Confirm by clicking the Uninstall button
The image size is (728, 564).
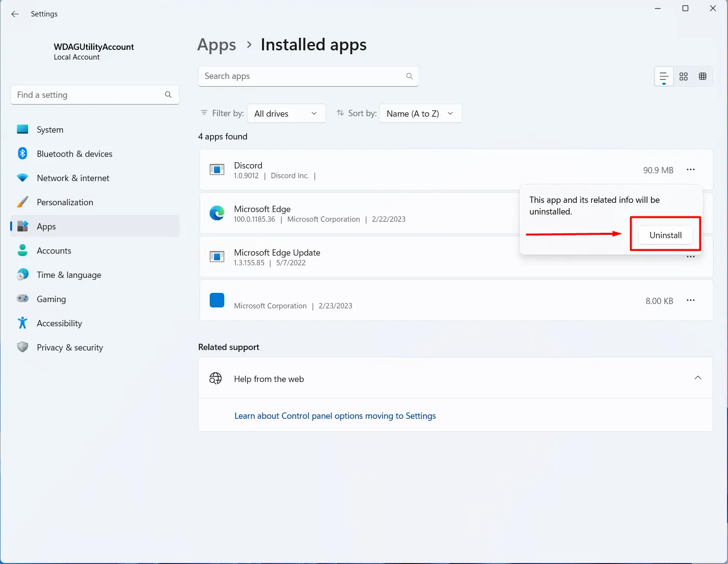point(665,235)
